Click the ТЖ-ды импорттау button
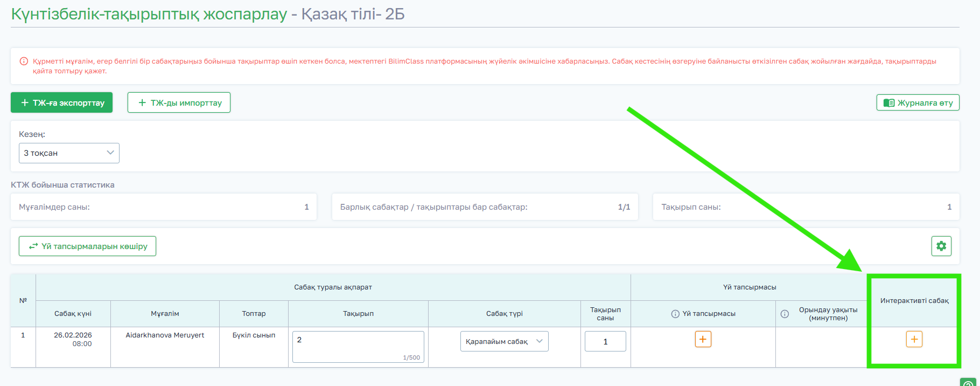Image resolution: width=980 pixels, height=386 pixels. pos(179,102)
